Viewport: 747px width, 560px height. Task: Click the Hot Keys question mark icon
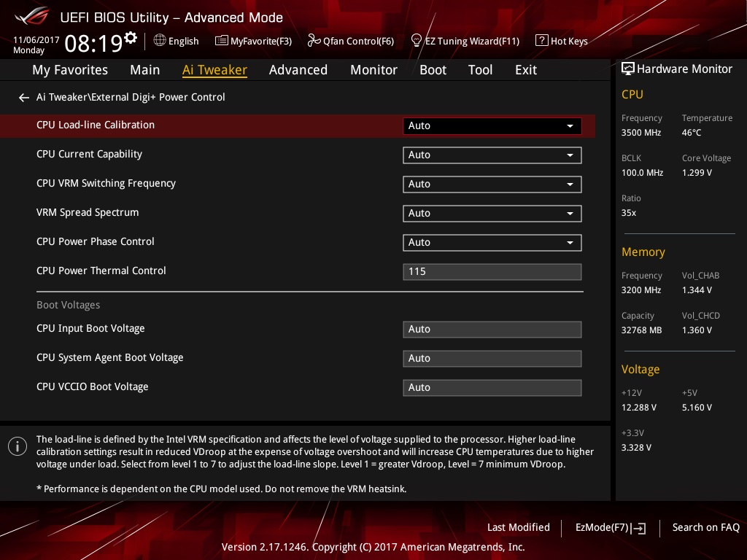pos(542,41)
